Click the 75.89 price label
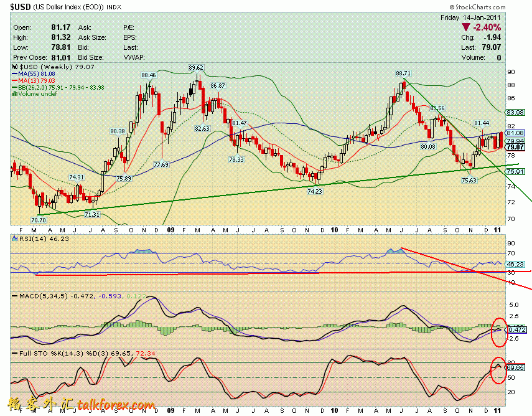 (x=123, y=178)
